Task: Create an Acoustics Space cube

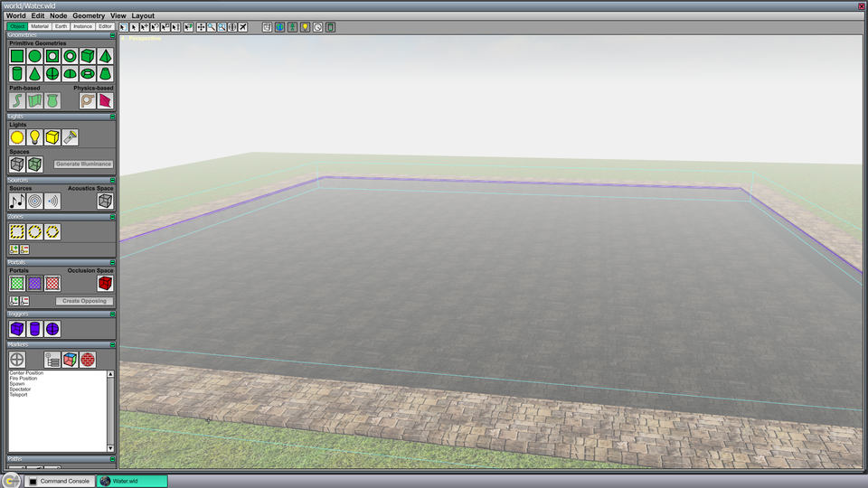Action: click(x=105, y=201)
